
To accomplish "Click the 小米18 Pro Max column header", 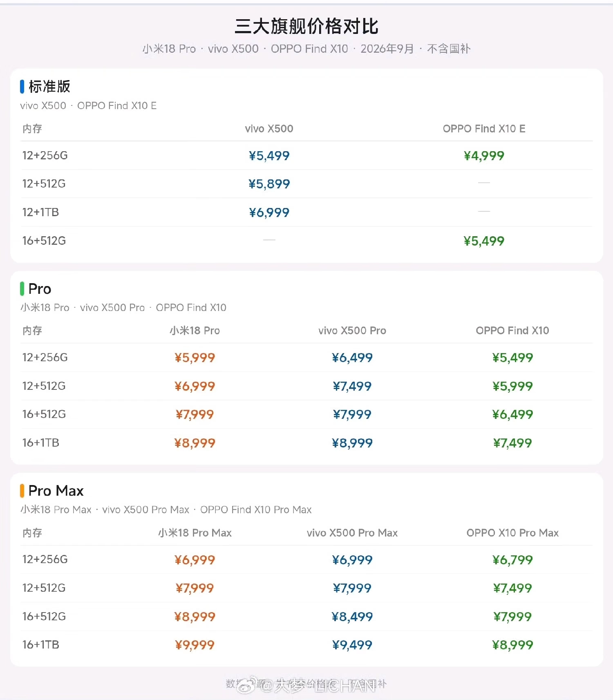I will click(195, 533).
